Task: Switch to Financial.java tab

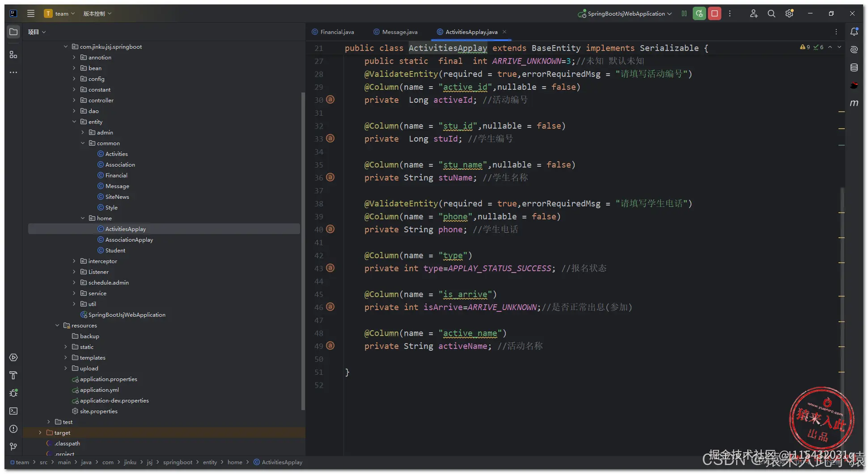Action: pyautogui.click(x=333, y=32)
